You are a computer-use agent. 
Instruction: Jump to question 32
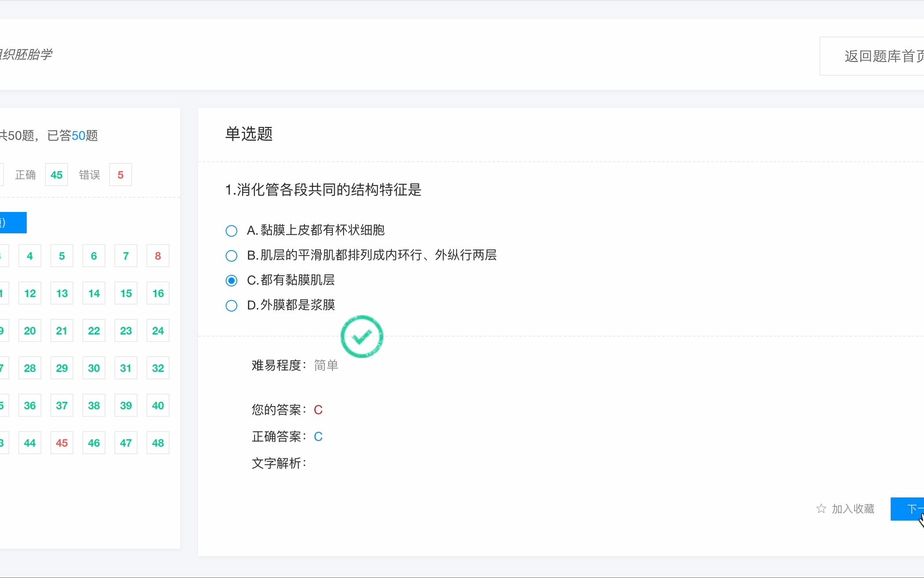(x=158, y=368)
